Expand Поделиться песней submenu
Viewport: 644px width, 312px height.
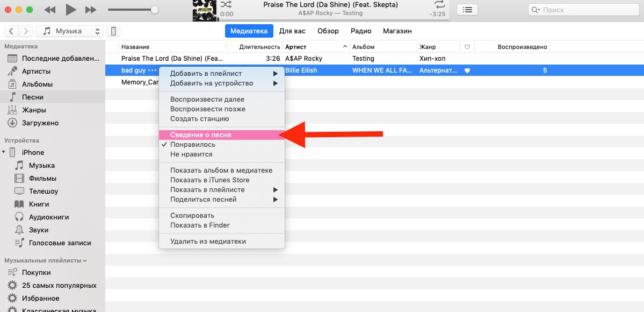point(222,199)
